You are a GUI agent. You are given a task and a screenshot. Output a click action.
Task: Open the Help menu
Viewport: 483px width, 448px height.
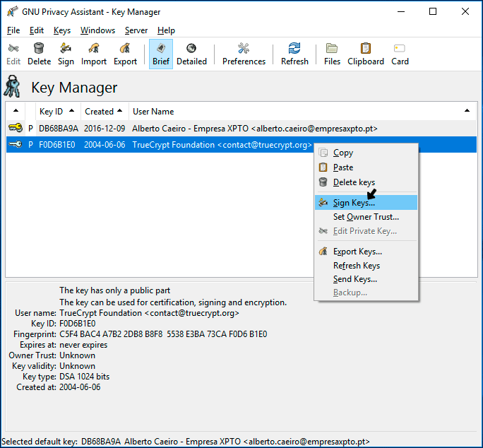click(x=166, y=30)
